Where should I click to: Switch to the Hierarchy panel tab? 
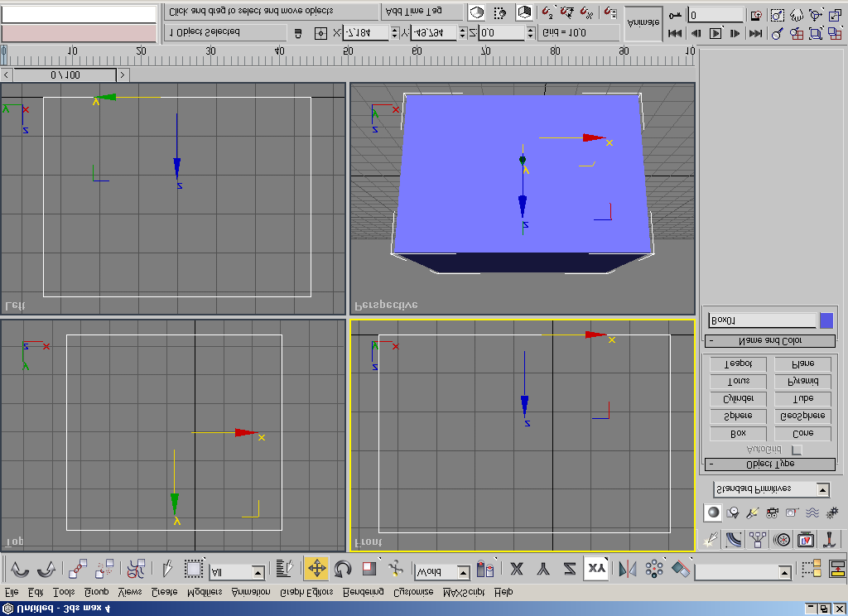pyautogui.click(x=759, y=539)
